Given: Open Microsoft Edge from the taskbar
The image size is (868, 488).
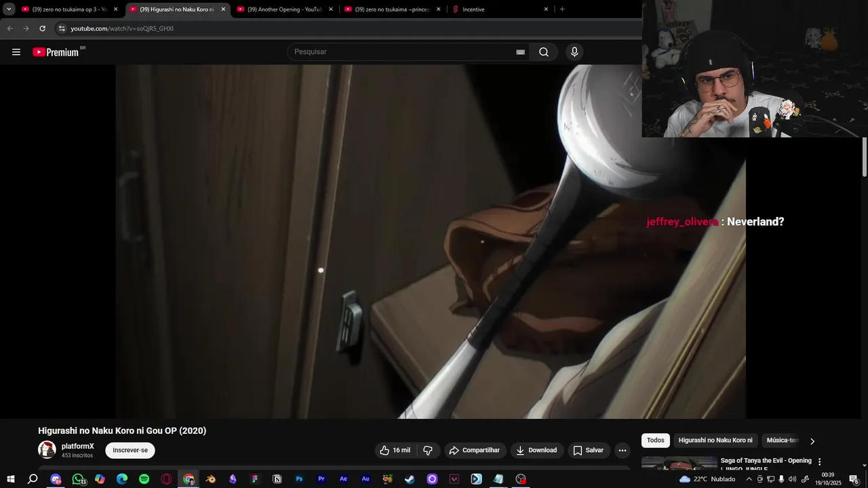Looking at the screenshot, I should point(122,479).
